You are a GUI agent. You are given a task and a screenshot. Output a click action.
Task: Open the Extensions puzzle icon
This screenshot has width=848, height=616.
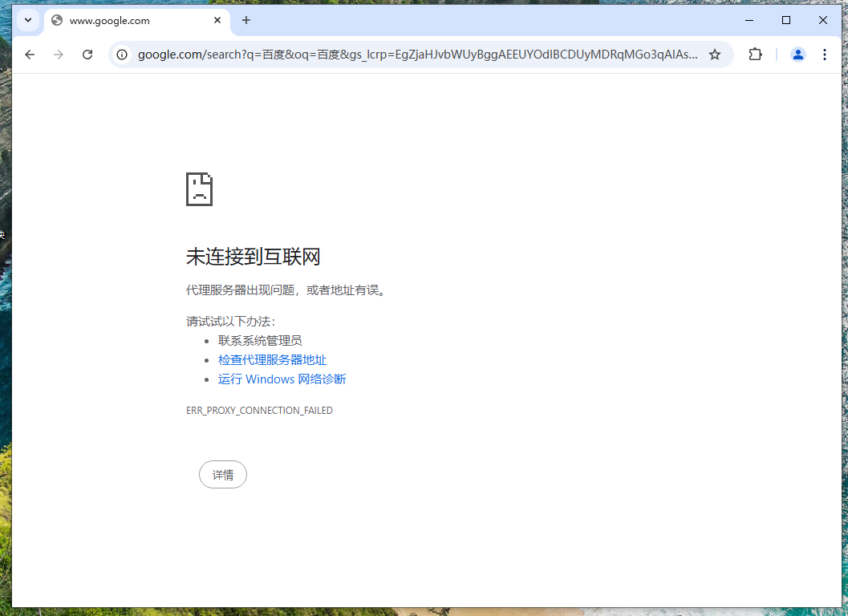[x=755, y=55]
